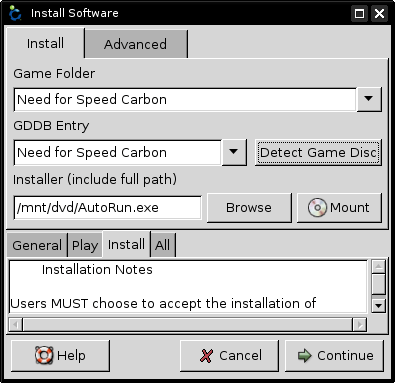Click the application icon in title bar
The image size is (395, 383).
coord(15,13)
